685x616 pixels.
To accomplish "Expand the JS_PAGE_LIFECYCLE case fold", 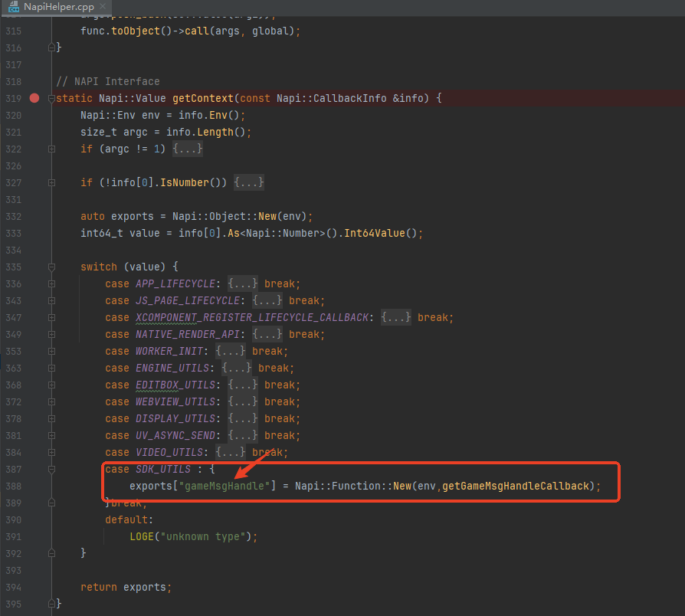I will pos(51,300).
